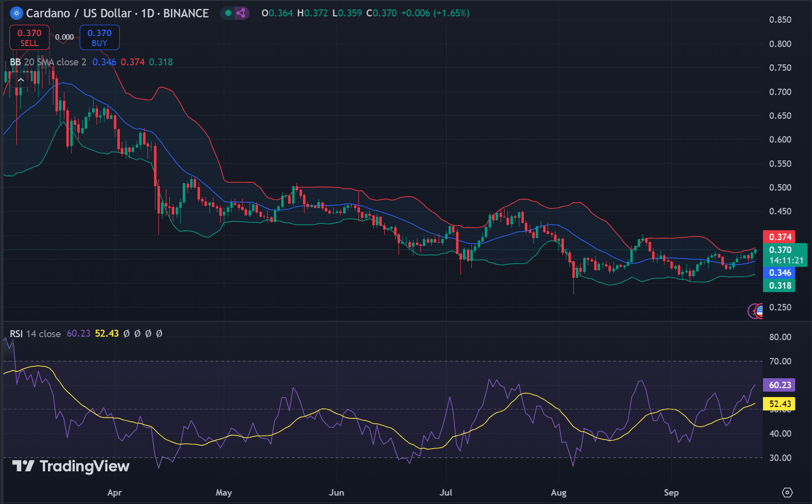Click the open price O0.364 value
812x504 pixels.
point(277,13)
